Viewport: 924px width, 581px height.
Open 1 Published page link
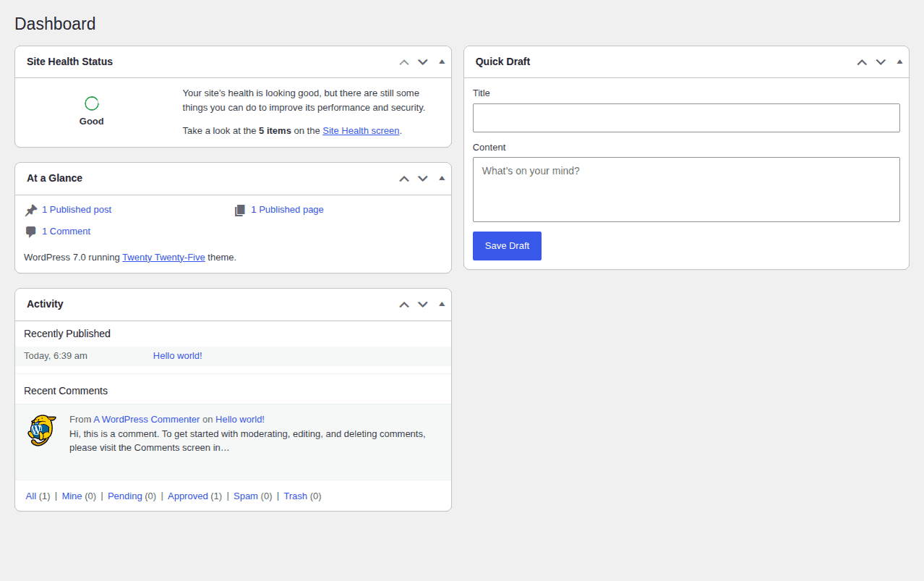(287, 210)
